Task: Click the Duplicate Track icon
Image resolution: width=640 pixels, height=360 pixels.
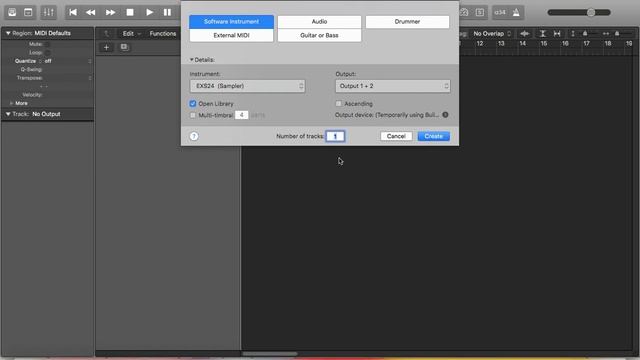Action: [x=124, y=47]
